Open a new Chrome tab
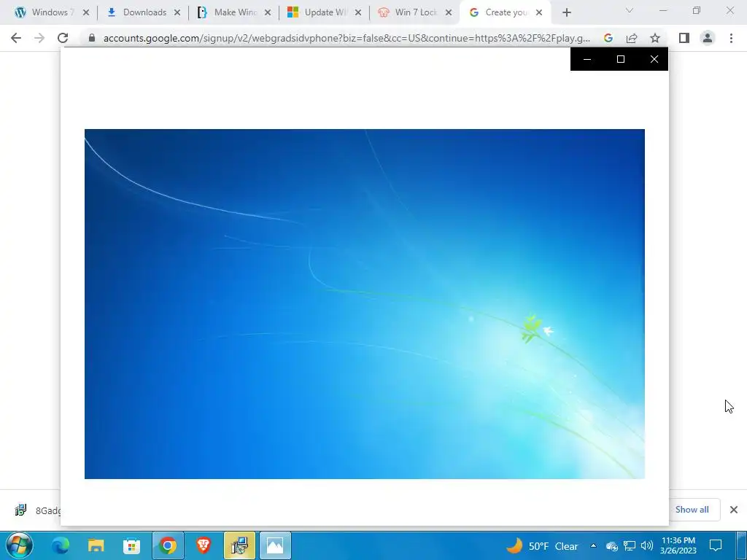Viewport: 747px width, 560px height. 566,12
